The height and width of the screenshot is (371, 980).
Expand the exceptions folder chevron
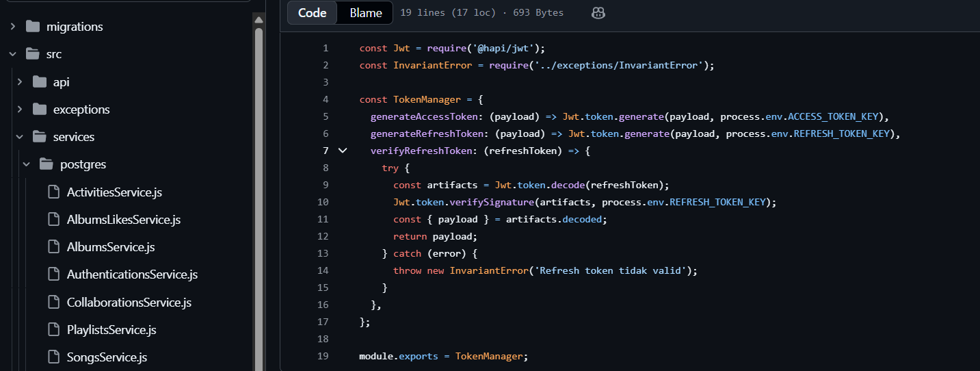(x=20, y=110)
